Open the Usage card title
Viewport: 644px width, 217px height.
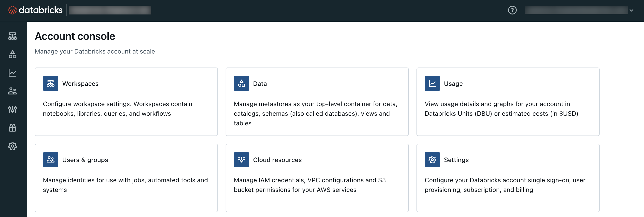click(x=453, y=83)
